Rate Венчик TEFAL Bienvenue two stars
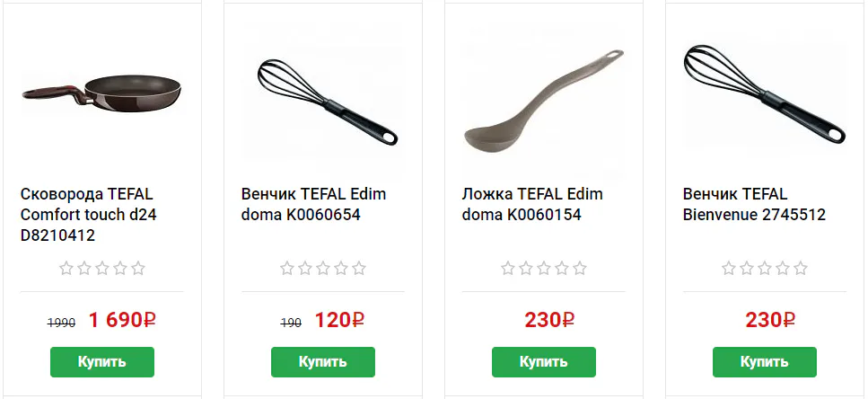Viewport: 868px width, 399px height. pyautogui.click(x=746, y=269)
